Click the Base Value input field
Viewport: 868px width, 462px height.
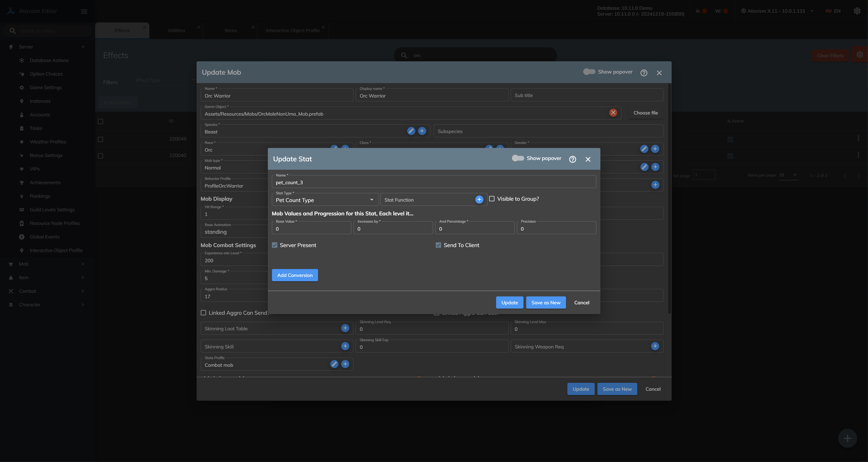click(311, 229)
